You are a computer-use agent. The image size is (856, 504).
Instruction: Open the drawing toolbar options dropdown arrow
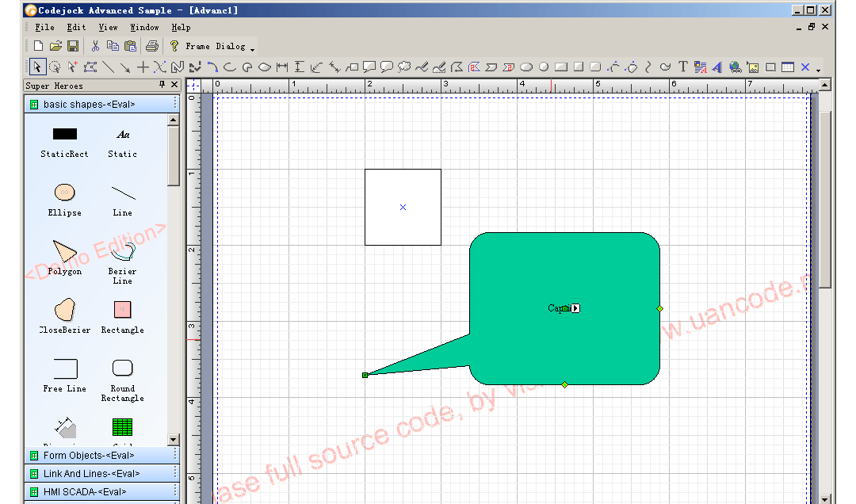[818, 70]
